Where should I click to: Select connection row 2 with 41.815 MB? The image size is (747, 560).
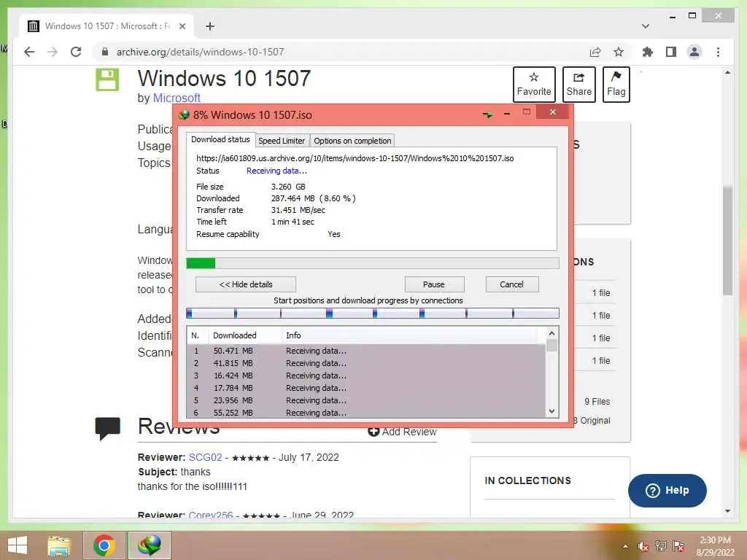tap(366, 363)
